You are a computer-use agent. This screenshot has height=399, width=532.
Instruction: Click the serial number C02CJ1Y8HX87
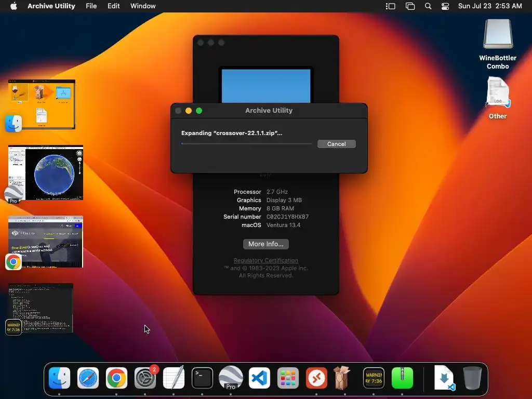287,217
